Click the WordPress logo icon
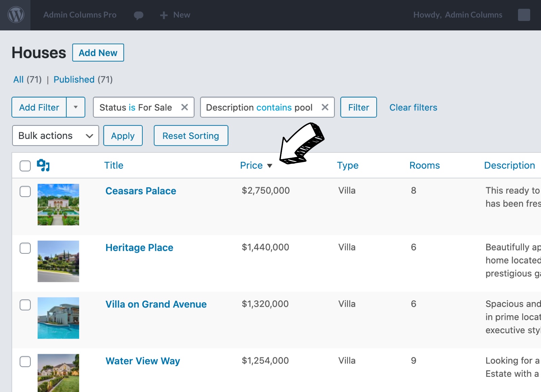Screen dimensions: 541x392 [x=16, y=15]
